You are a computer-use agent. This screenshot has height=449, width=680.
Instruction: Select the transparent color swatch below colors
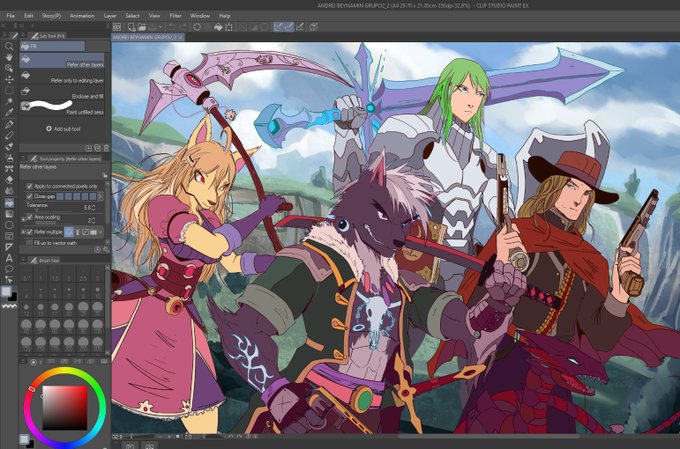pos(9,305)
